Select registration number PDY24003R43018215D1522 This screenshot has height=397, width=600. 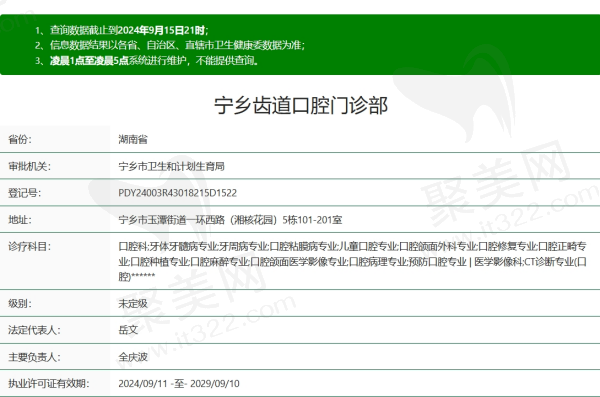tap(178, 193)
